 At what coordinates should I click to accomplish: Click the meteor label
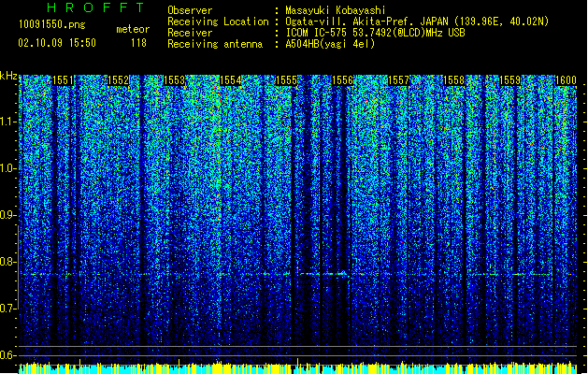(x=133, y=29)
